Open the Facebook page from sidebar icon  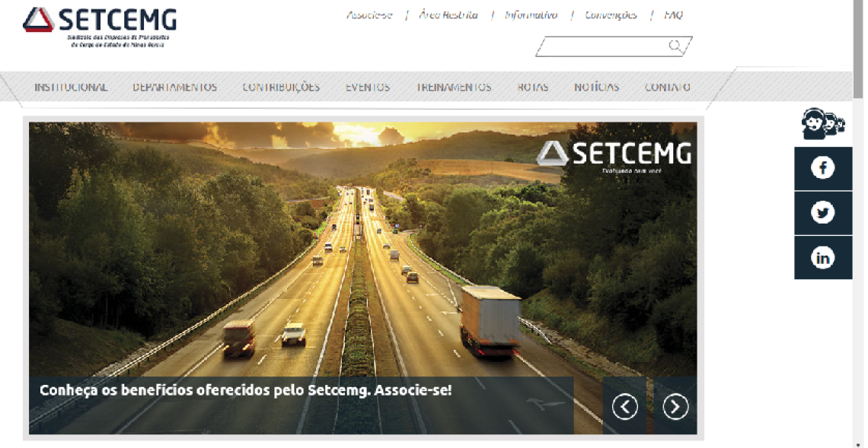coord(822,168)
